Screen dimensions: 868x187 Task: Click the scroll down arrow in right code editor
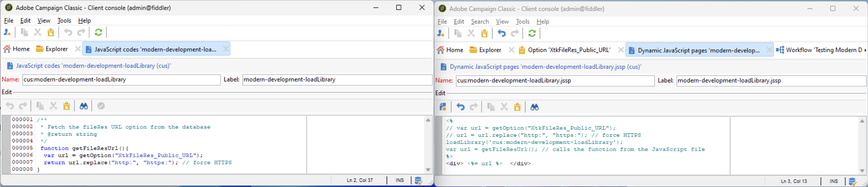point(862,171)
